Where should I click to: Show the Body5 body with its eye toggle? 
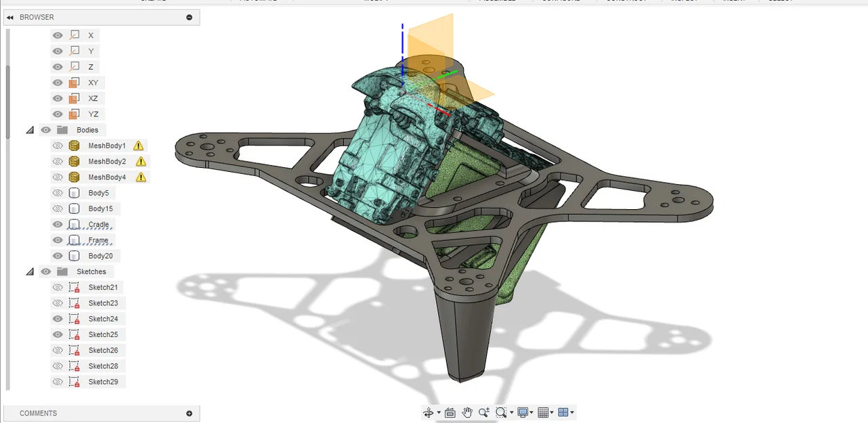[58, 192]
